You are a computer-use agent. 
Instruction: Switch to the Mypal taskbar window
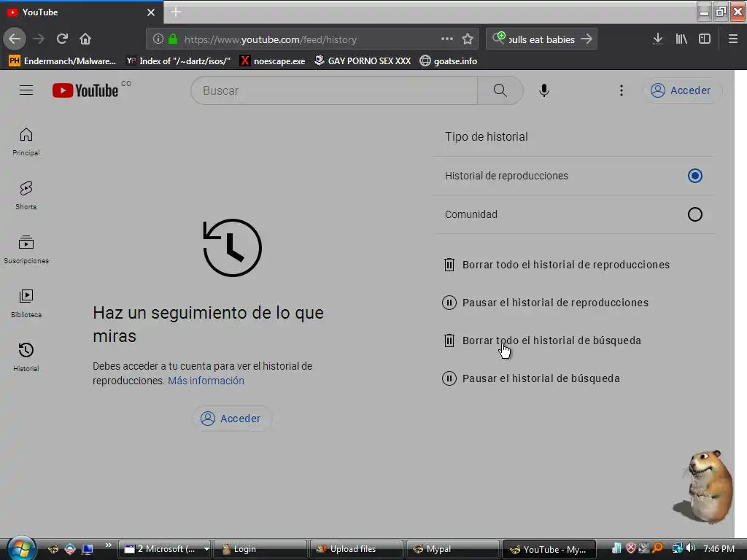click(x=452, y=549)
